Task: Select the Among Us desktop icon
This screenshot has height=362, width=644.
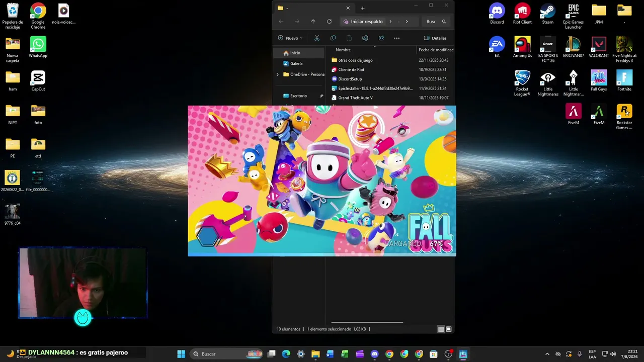Action: 522,47
